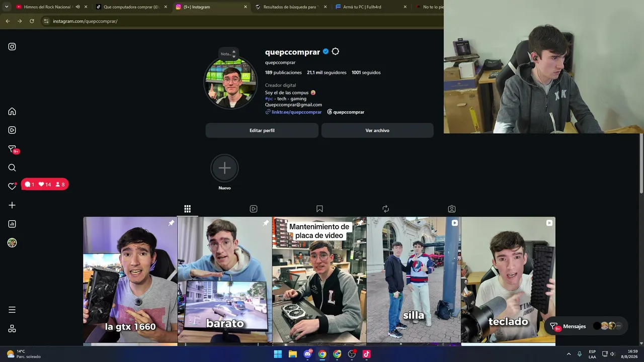This screenshot has width=644, height=362.
Task: Switch to the Reels tab on the profile
Action: pyautogui.click(x=254, y=209)
